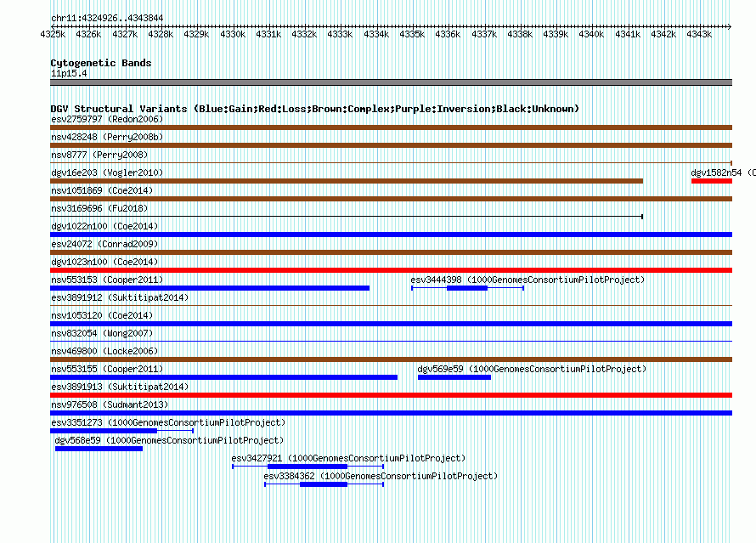756x543 pixels.
Task: Click the 11p15.4 band name text
Action: coord(69,73)
